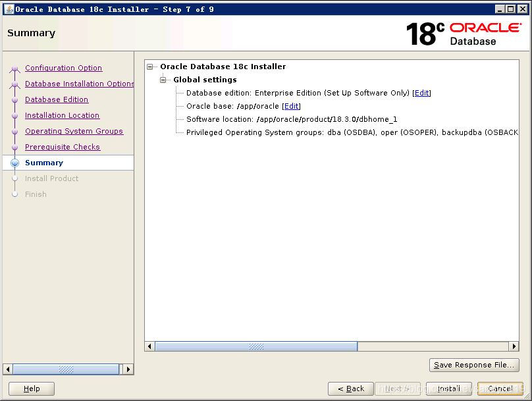Click the Back button

tap(350, 388)
